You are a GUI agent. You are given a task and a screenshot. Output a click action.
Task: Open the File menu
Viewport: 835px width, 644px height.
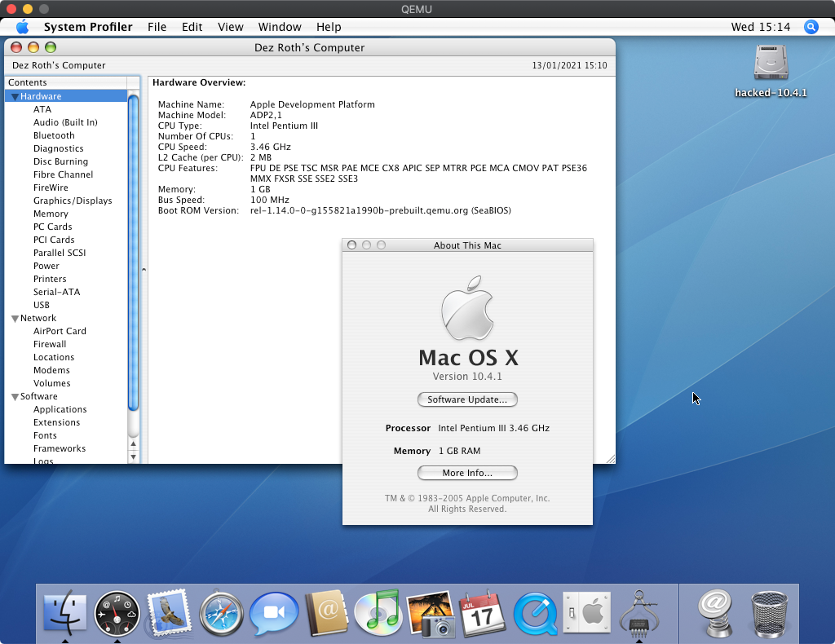pyautogui.click(x=157, y=27)
